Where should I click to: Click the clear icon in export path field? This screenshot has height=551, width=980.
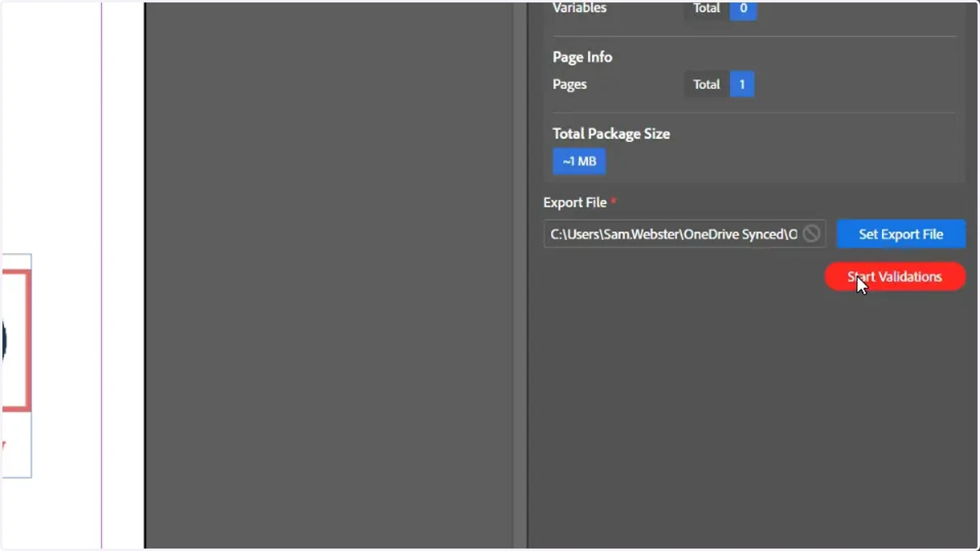click(x=811, y=234)
